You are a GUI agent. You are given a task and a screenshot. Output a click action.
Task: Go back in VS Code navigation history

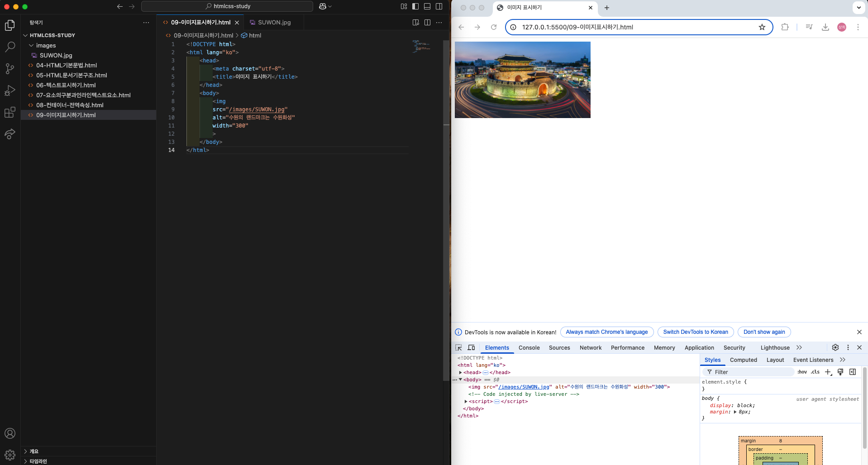tap(120, 6)
